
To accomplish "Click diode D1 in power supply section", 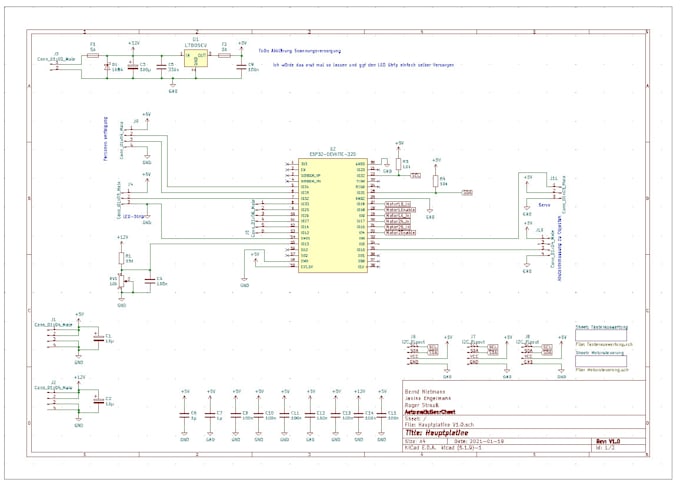I will (x=108, y=67).
